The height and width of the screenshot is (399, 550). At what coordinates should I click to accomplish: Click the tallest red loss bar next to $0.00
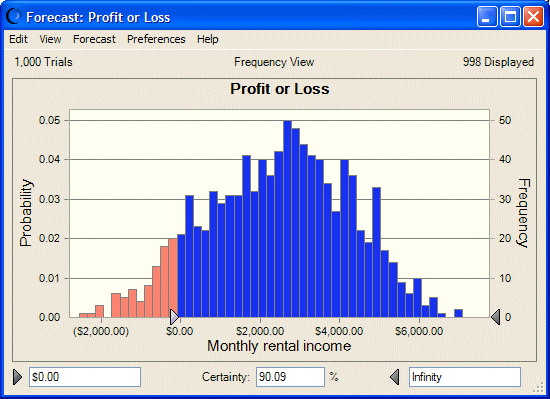[x=173, y=278]
